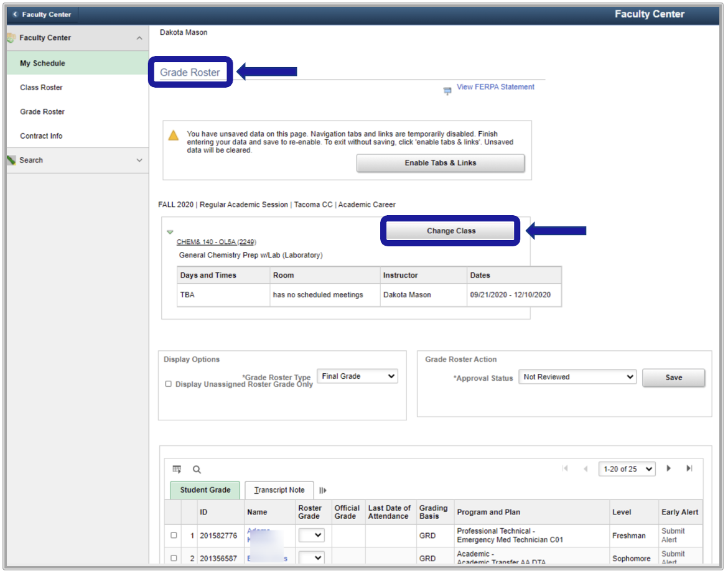Click the back arrow Faculty Center button
The height and width of the screenshot is (571, 728).
point(42,14)
